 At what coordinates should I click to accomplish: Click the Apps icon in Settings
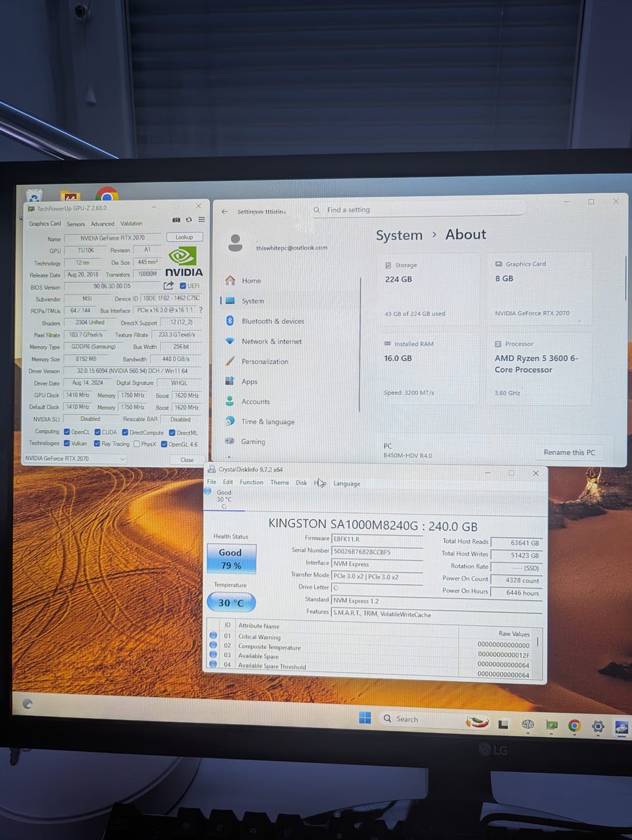tap(230, 381)
